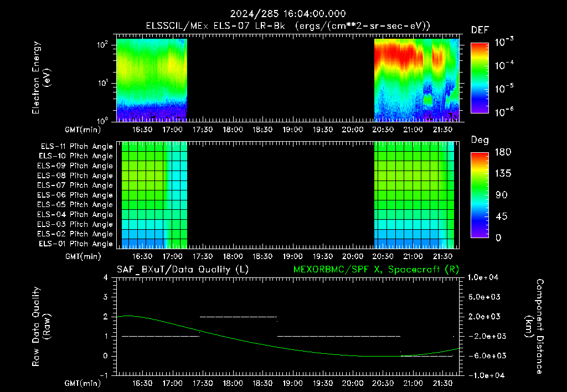567x392 pixels.
Task: Select the ELS-02 Pitch Angle row label
Action: pyautogui.click(x=75, y=234)
